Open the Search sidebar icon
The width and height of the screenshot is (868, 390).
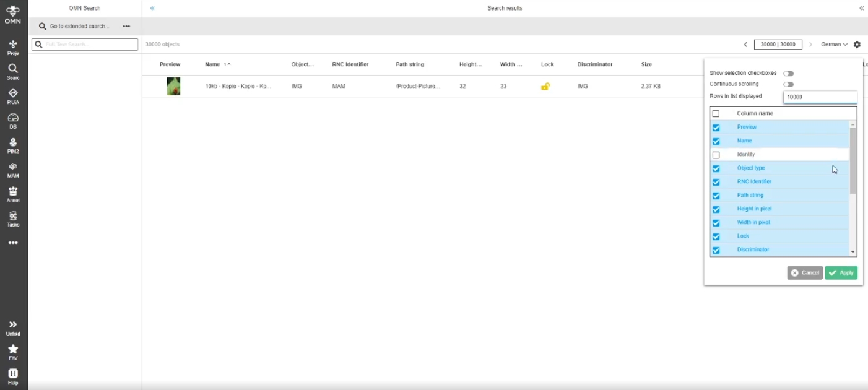pyautogui.click(x=13, y=72)
